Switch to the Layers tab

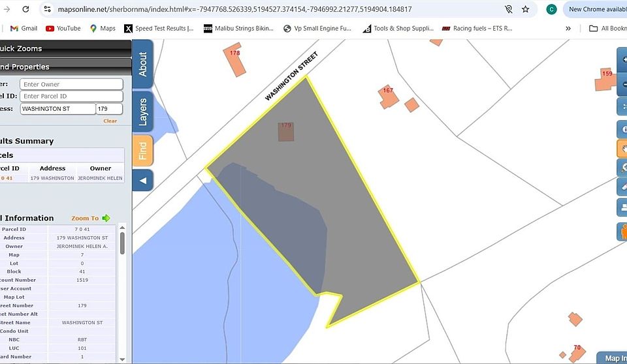click(142, 112)
